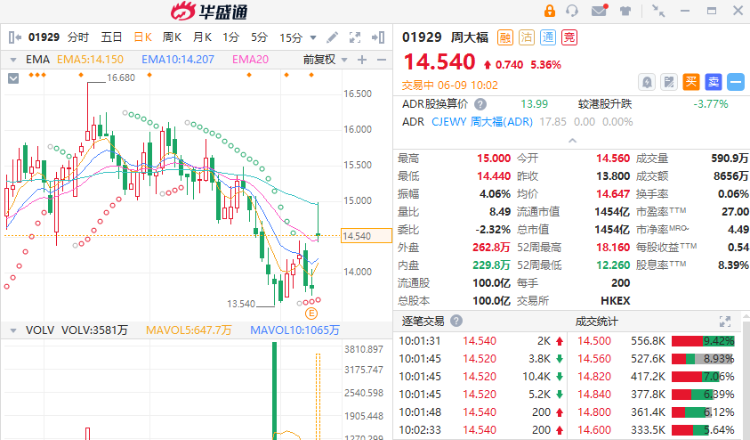Select 15分 chart tab
This screenshot has height=440, width=750.
pos(291,38)
